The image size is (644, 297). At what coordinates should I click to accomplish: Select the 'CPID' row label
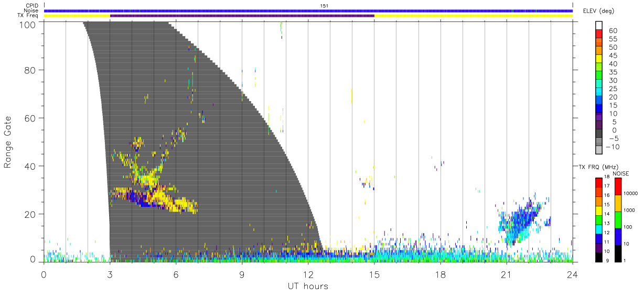(x=33, y=6)
